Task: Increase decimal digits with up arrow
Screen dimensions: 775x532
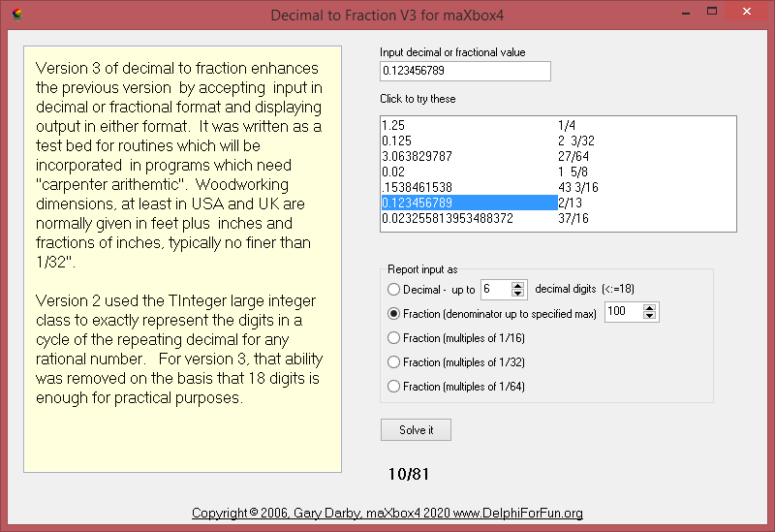Action: tap(518, 285)
